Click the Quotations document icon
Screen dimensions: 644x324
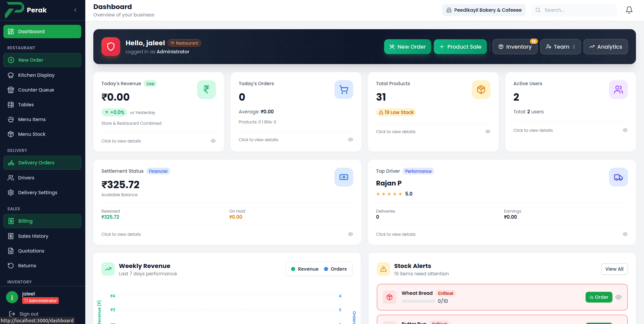pyautogui.click(x=11, y=251)
